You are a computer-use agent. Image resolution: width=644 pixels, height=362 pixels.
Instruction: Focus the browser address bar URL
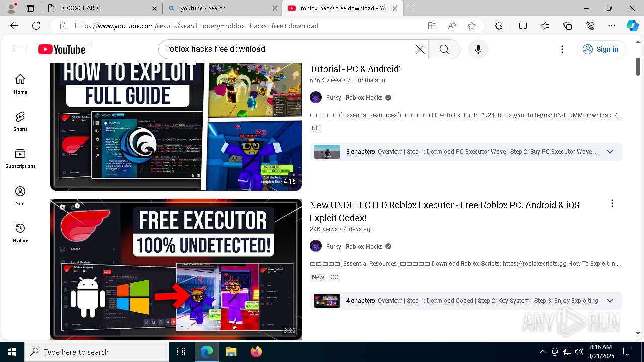pyautogui.click(x=197, y=26)
